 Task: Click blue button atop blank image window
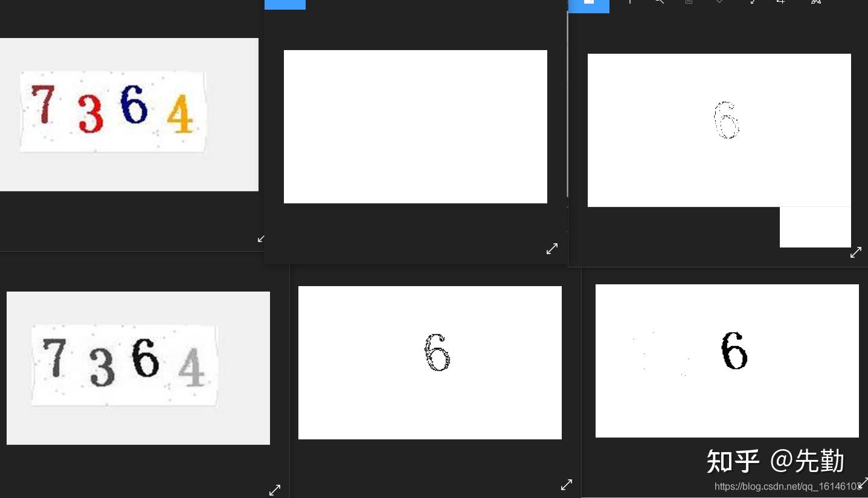pyautogui.click(x=285, y=4)
